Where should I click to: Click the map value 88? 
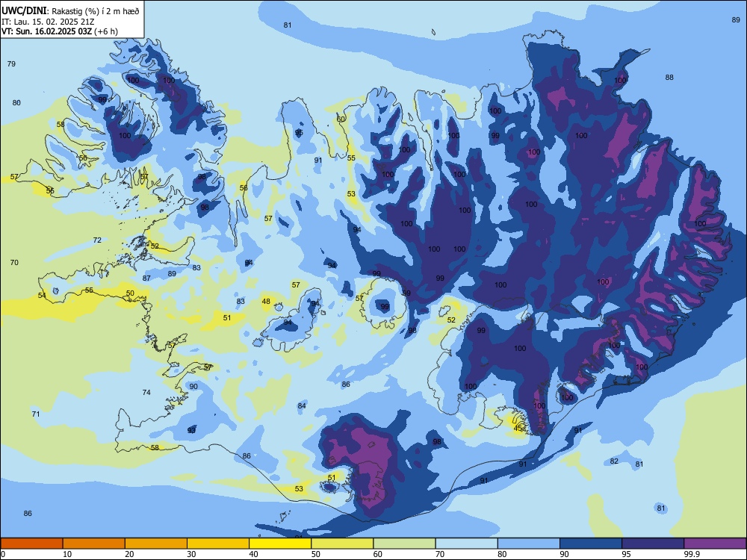[x=669, y=77]
